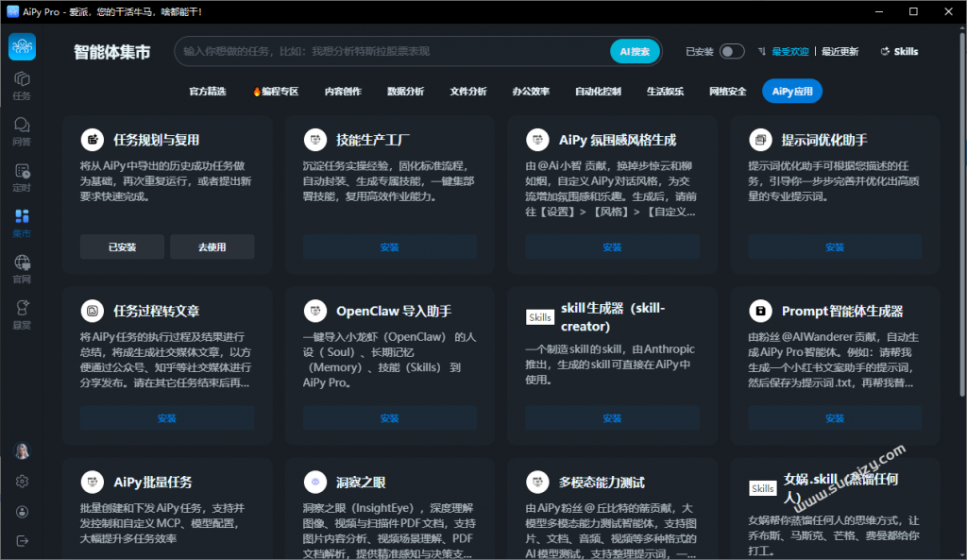967x560 pixels.
Task: Click the vertical scrollbar on right edge
Action: [x=962, y=212]
